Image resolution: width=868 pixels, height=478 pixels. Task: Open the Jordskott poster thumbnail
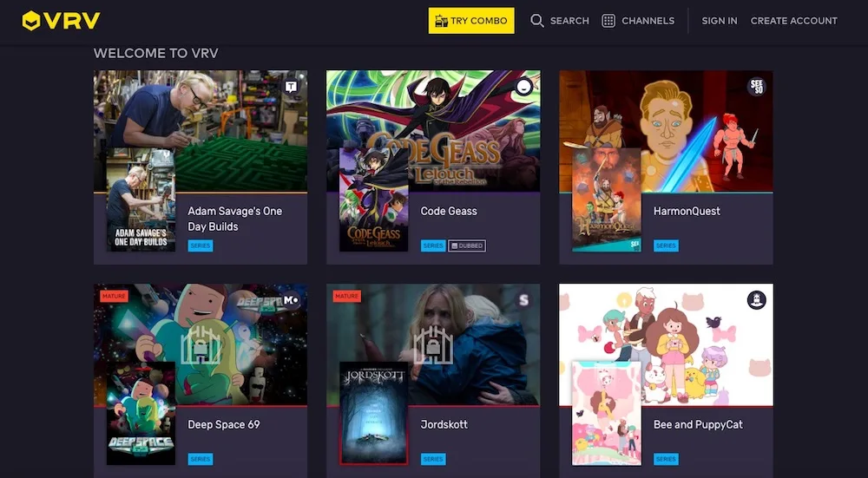(x=373, y=413)
